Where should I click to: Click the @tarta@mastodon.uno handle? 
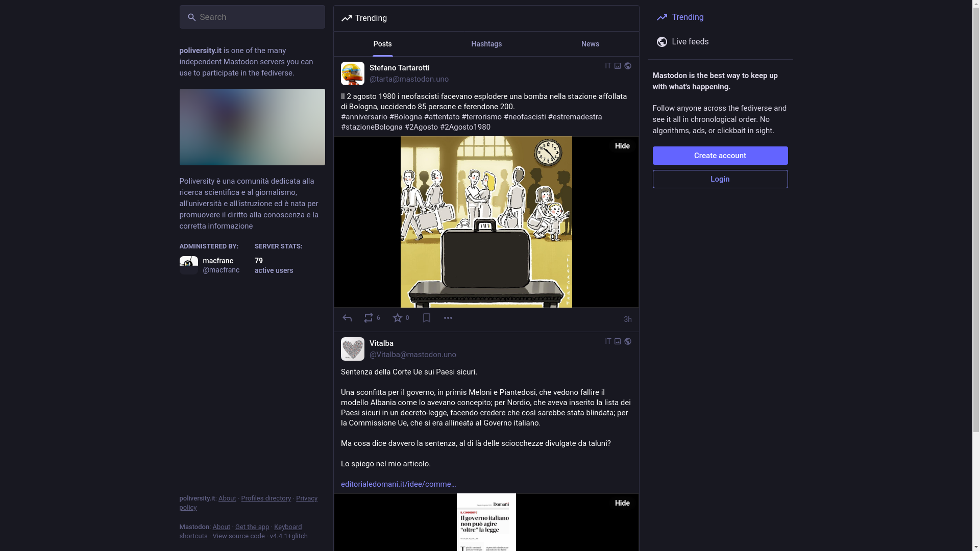pyautogui.click(x=409, y=79)
